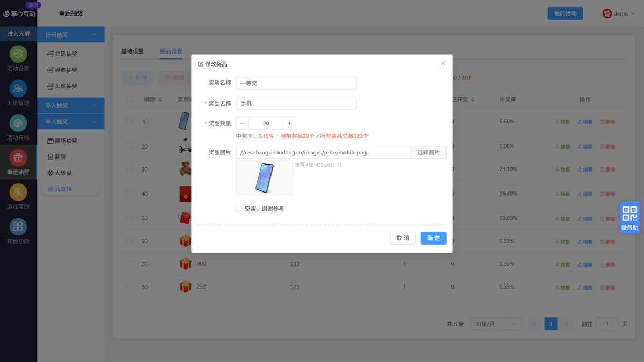Viewport: 644px width, 362px height.
Task: Increase prize quantity with plus button
Action: [289, 124]
